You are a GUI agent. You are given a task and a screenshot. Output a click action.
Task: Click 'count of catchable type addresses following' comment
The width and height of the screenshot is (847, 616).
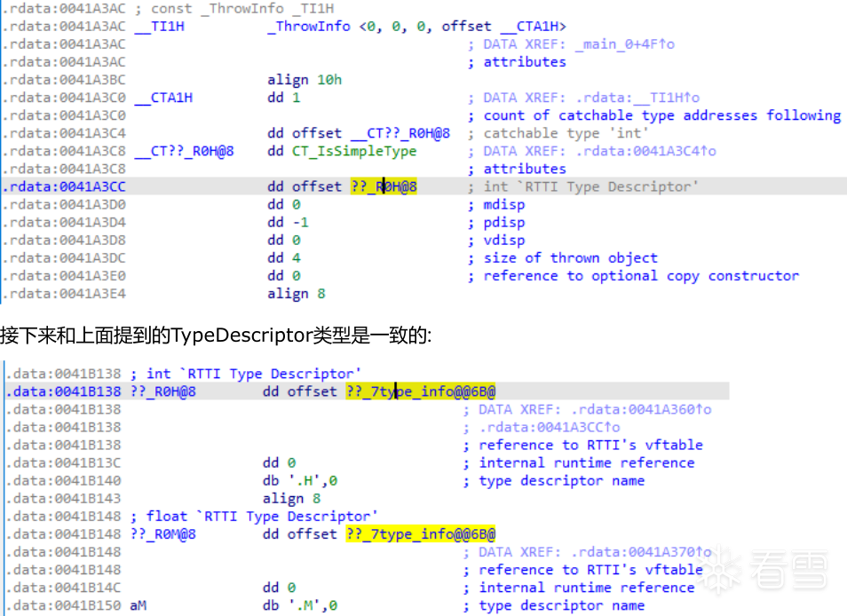coord(661,115)
